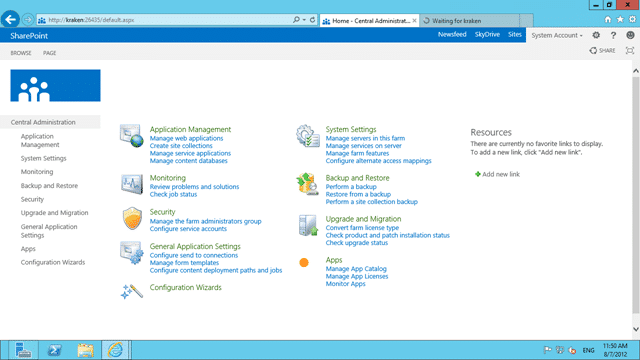Open Sites in the top bar

tap(515, 35)
